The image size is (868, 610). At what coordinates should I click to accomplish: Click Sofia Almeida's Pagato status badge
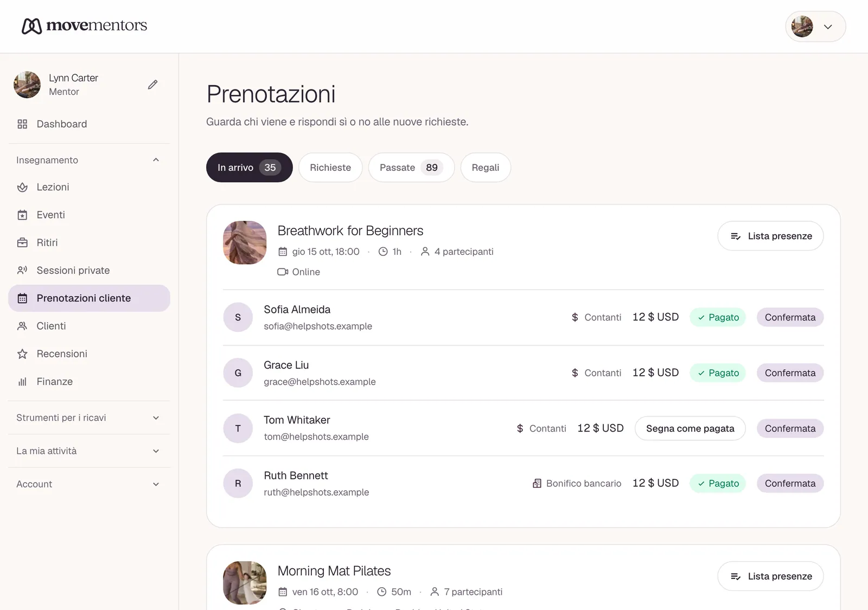(718, 317)
